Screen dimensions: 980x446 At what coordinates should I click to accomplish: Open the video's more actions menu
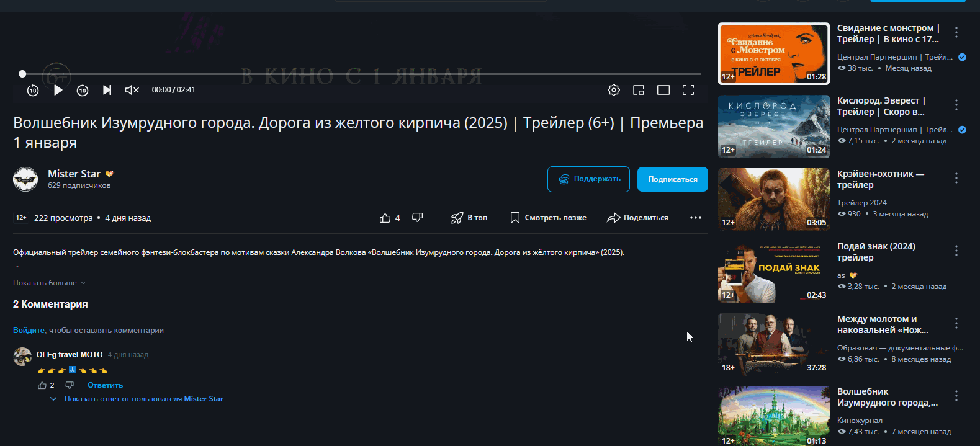[696, 218]
